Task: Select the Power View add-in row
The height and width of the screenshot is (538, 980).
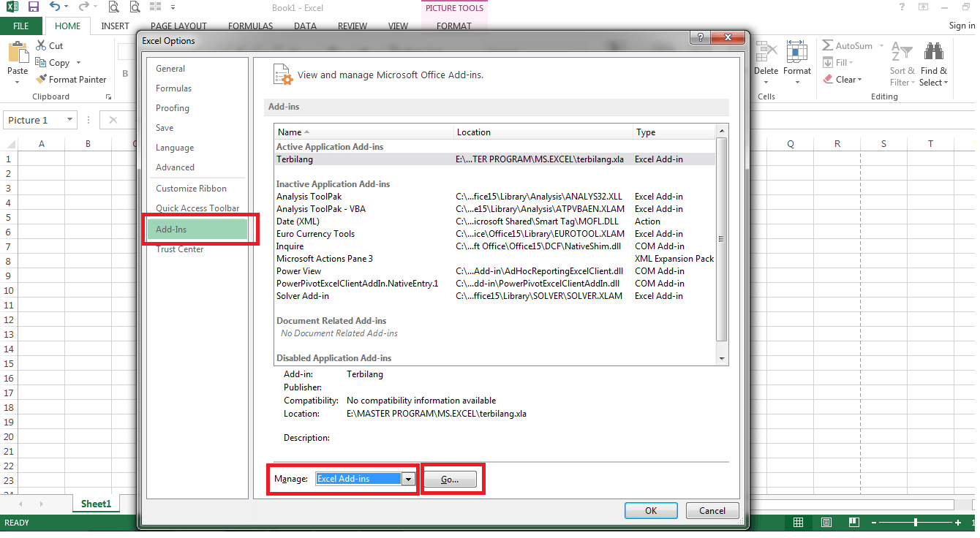Action: tap(495, 271)
